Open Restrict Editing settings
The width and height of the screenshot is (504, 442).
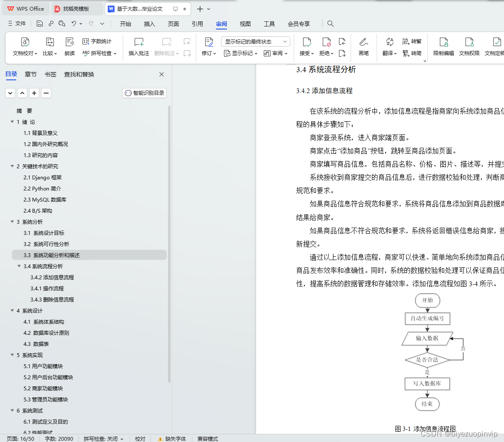point(444,47)
